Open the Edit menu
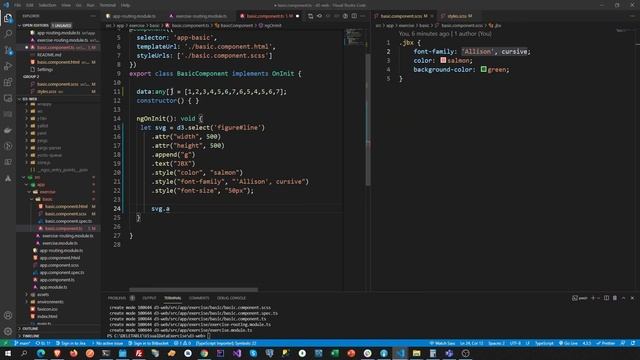 [30, 5]
